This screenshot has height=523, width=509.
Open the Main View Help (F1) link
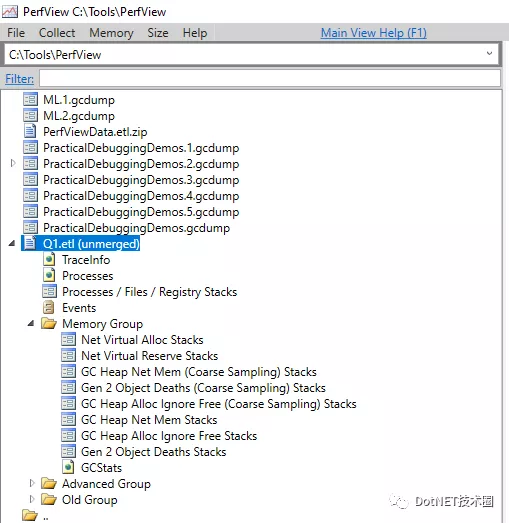tap(374, 33)
